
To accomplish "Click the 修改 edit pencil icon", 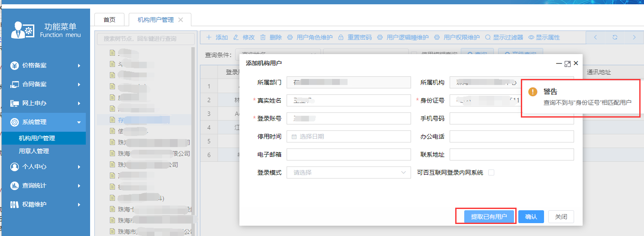I will click(236, 37).
